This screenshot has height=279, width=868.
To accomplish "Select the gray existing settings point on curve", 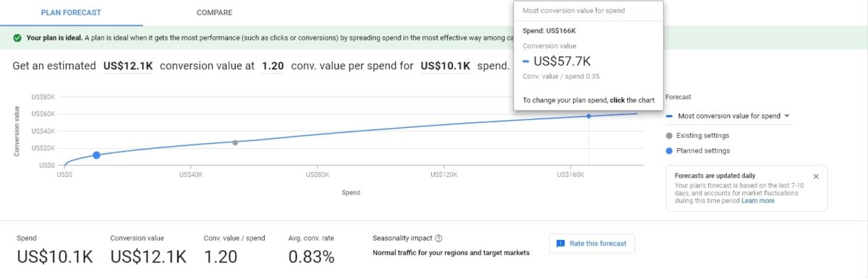I will coord(235,142).
